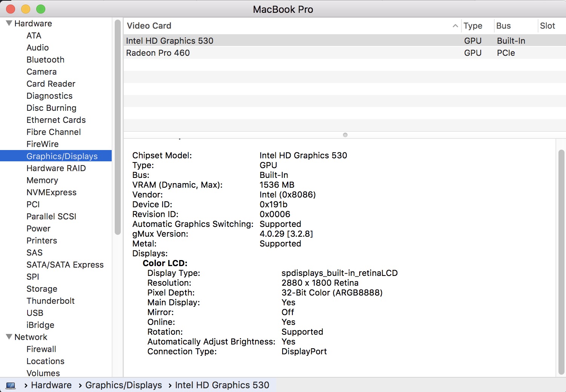Open Hardware RAID info
The width and height of the screenshot is (566, 392).
(x=56, y=168)
